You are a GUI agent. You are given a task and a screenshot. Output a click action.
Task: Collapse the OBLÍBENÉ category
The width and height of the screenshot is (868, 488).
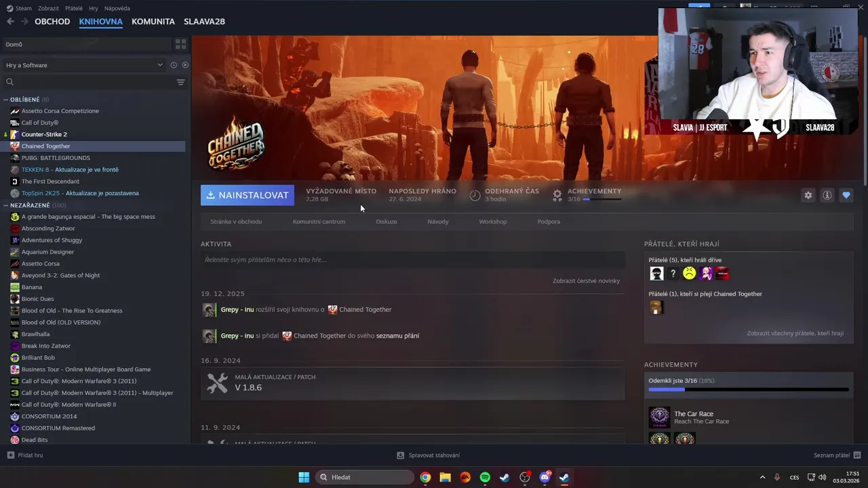coord(6,100)
